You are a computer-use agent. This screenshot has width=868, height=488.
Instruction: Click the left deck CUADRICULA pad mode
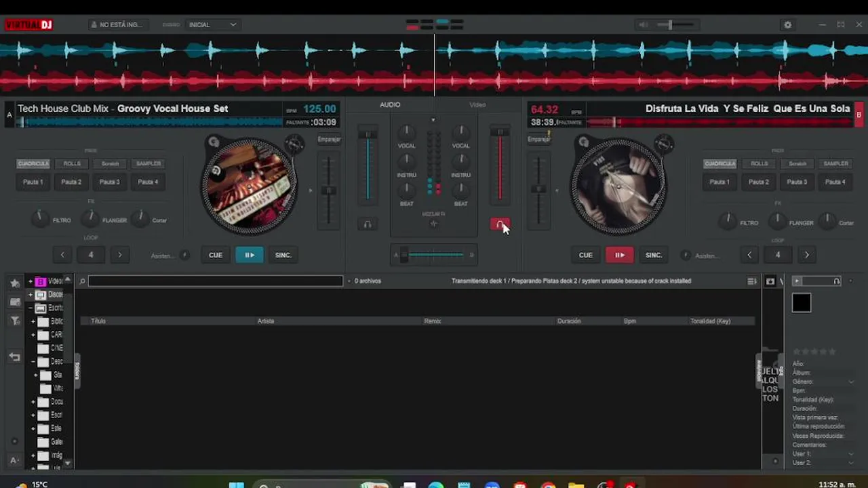[x=33, y=163]
